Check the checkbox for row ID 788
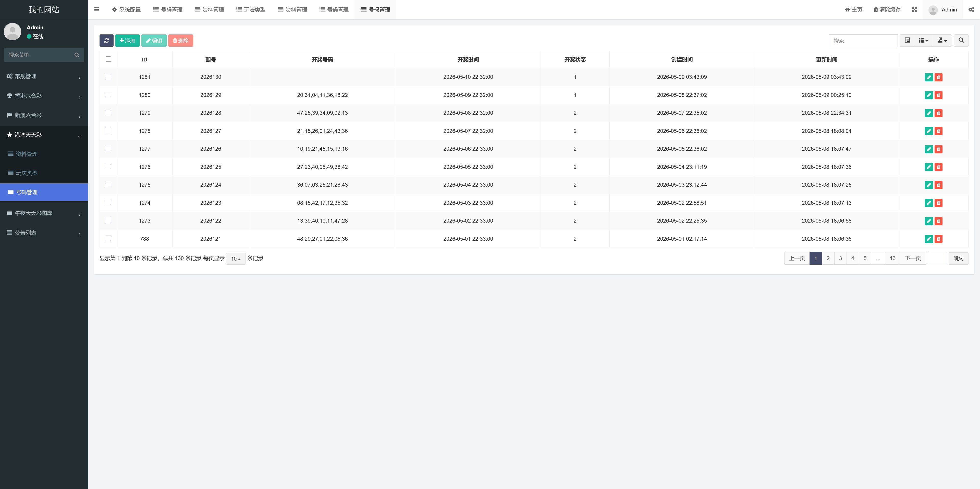 click(108, 238)
